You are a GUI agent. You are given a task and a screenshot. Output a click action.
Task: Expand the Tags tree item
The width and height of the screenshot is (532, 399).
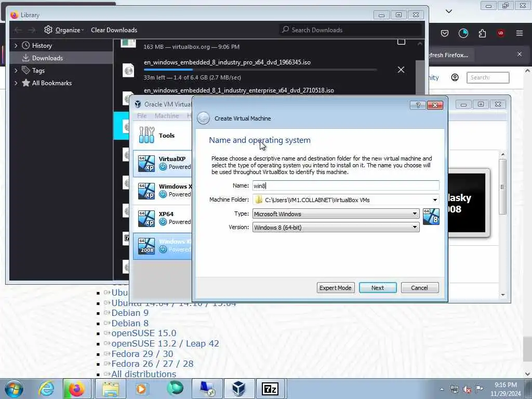16,71
